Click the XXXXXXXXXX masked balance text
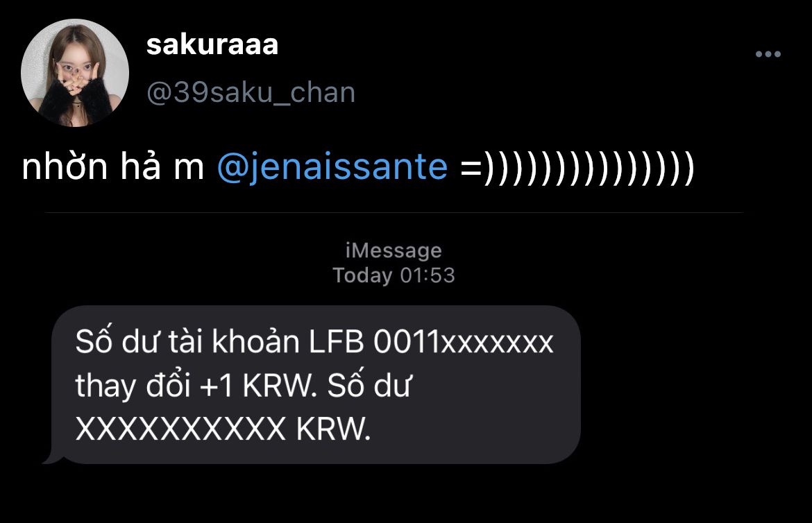812x523 pixels. click(180, 429)
